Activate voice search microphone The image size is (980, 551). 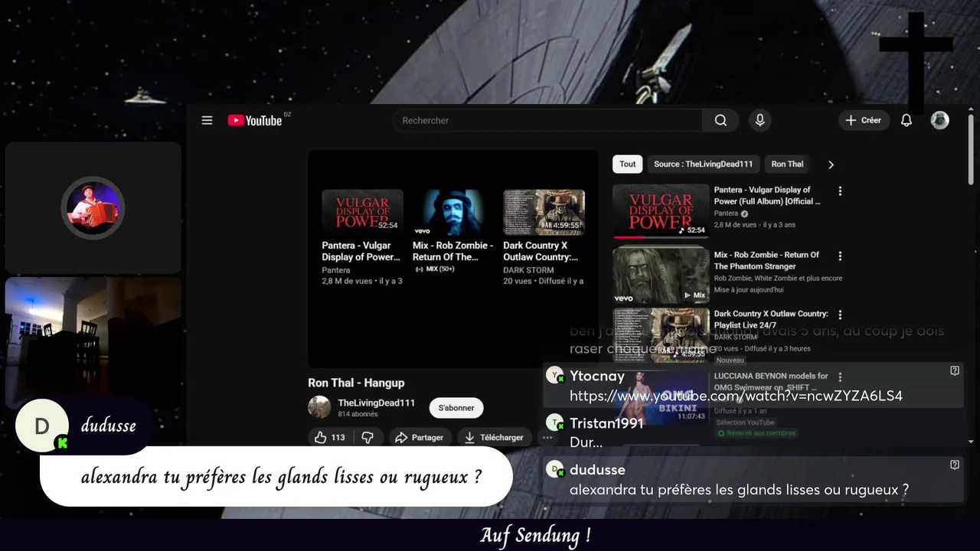(x=759, y=120)
